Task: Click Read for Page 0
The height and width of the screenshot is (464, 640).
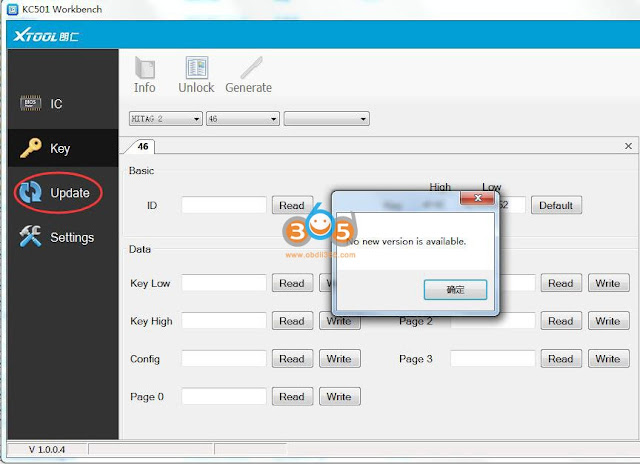Action: (x=292, y=397)
